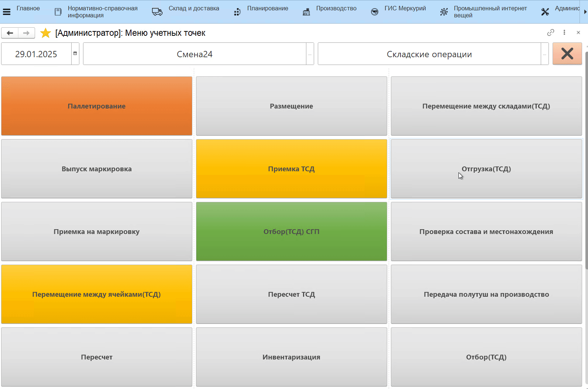588x389 pixels.
Task: Open the calendar date picker icon
Action: coord(75,54)
